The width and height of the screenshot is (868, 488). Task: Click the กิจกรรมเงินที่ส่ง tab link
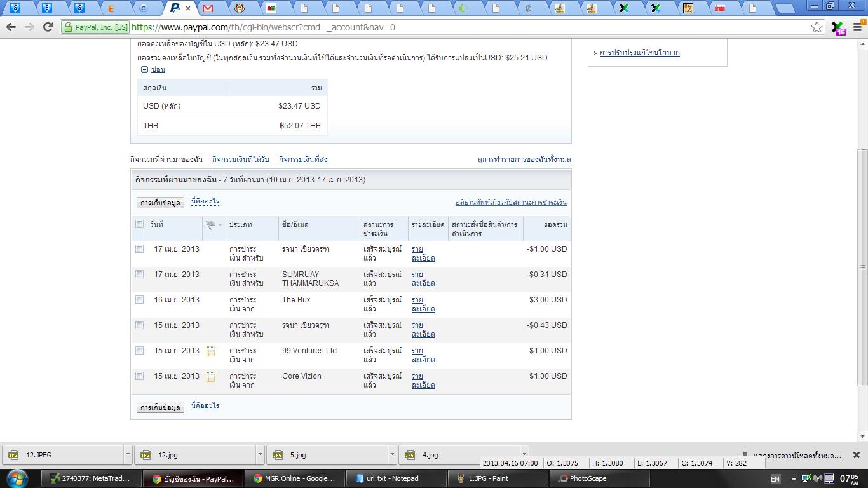[x=303, y=159]
